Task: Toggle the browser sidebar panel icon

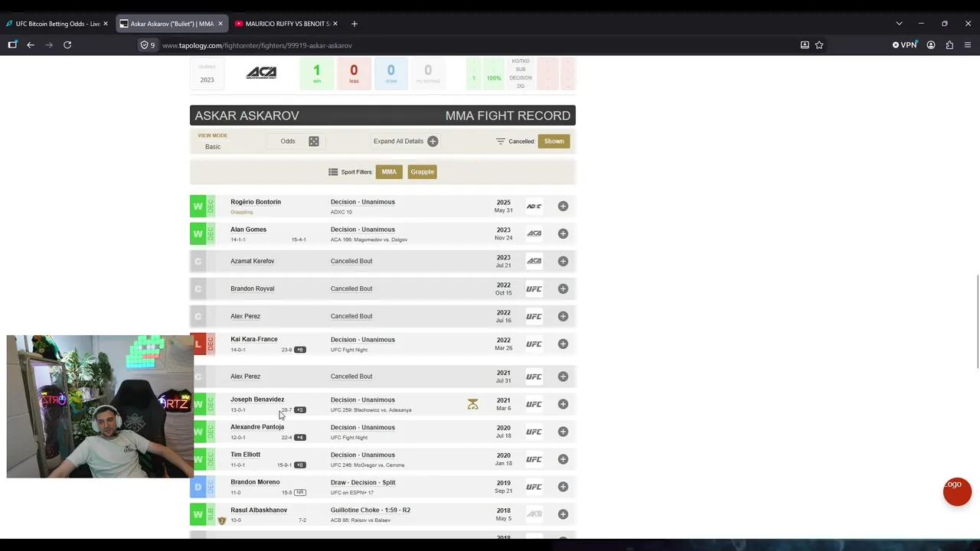Action: (12, 45)
